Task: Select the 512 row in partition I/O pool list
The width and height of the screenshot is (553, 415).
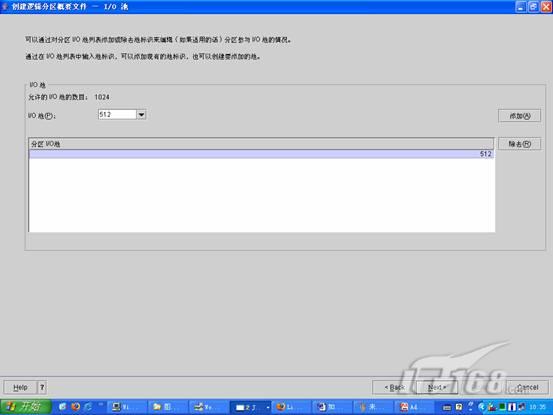Action: coord(262,154)
